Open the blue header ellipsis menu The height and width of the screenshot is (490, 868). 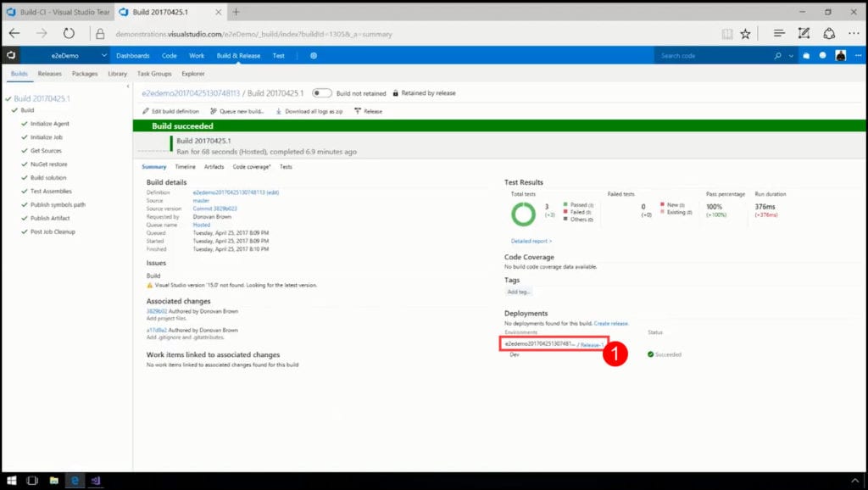(858, 55)
